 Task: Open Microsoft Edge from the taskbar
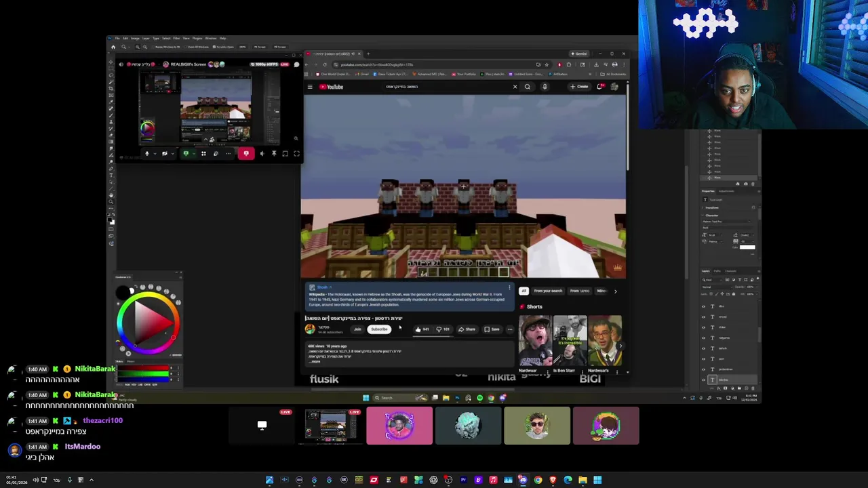tap(568, 480)
